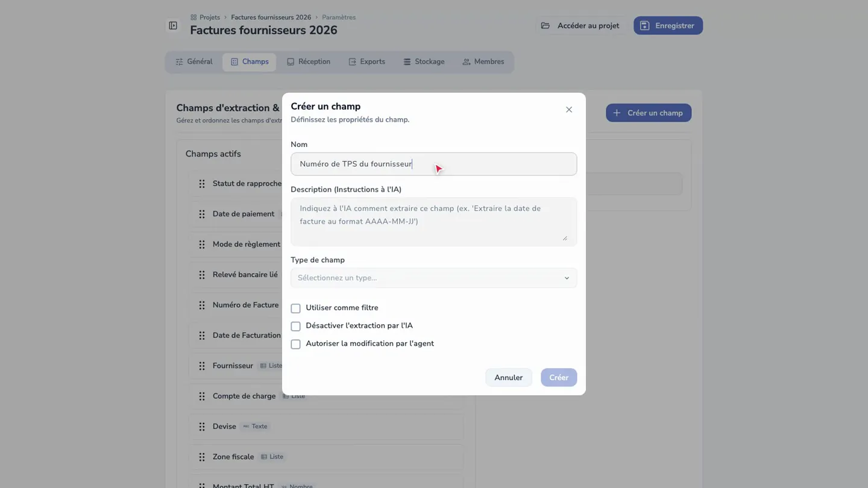Screen dimensions: 868x488
Task: Click the Projets grid icon in breadcrumb
Action: click(193, 17)
